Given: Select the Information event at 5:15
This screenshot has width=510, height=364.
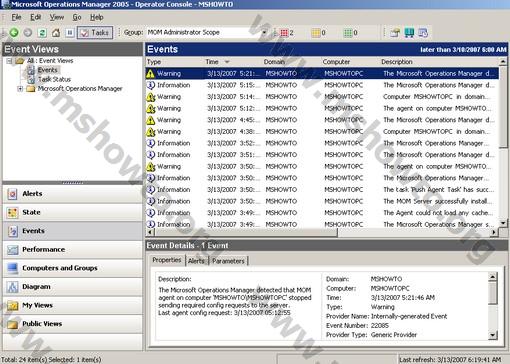Looking at the screenshot, I should click(x=322, y=85).
